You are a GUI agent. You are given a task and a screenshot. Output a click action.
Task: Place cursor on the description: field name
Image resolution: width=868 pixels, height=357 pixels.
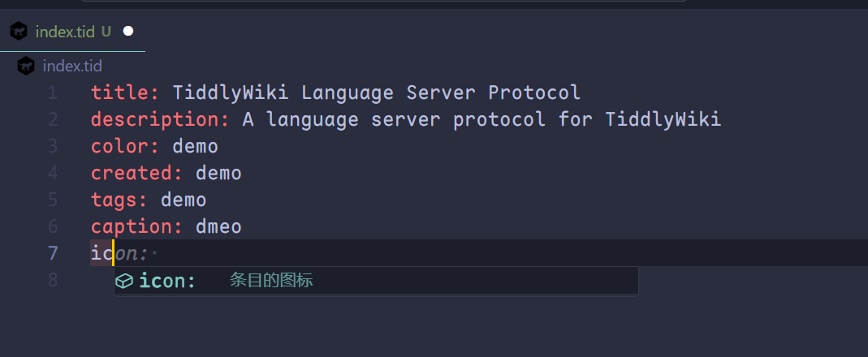tap(160, 119)
